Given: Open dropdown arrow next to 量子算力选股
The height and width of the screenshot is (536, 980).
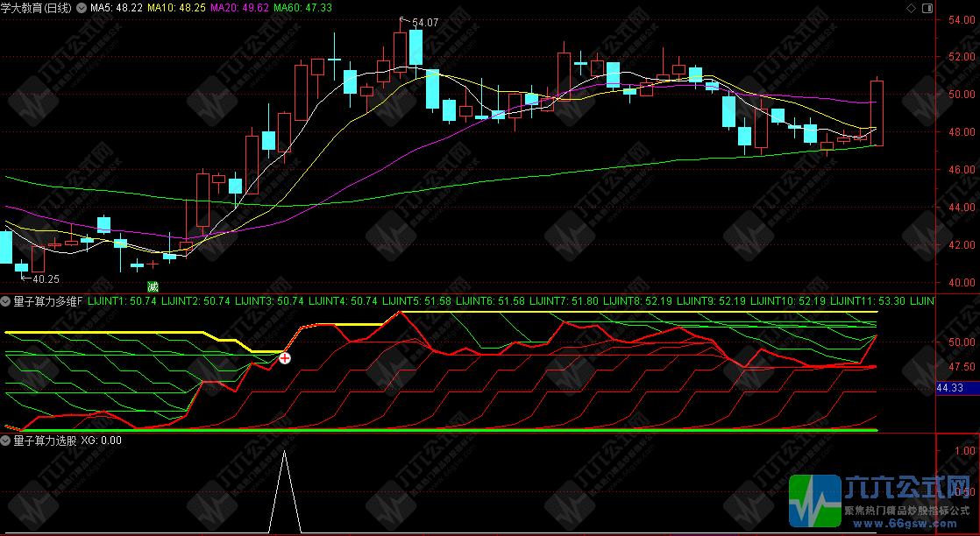Looking at the screenshot, I should tap(6, 441).
